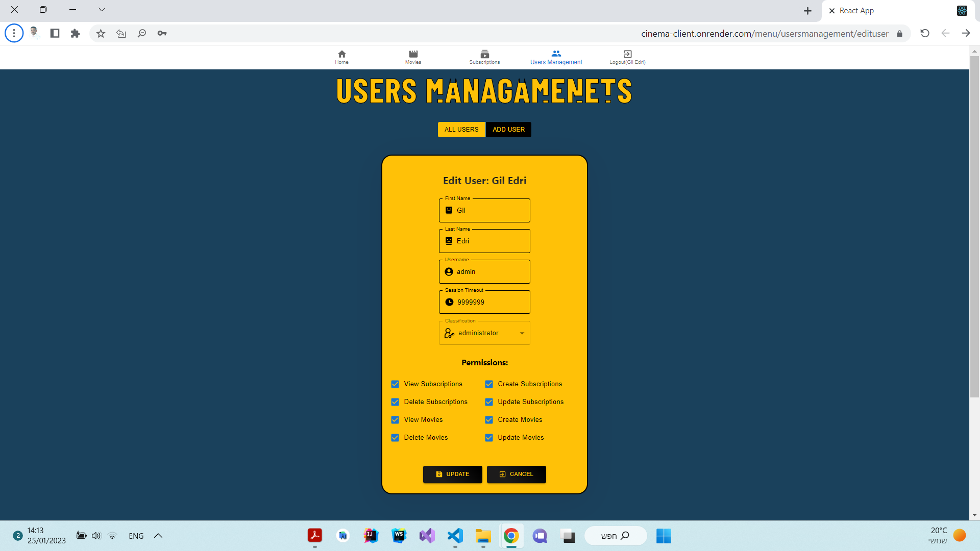980x551 pixels.
Task: Refresh the page with browser reload icon
Action: 924,33
